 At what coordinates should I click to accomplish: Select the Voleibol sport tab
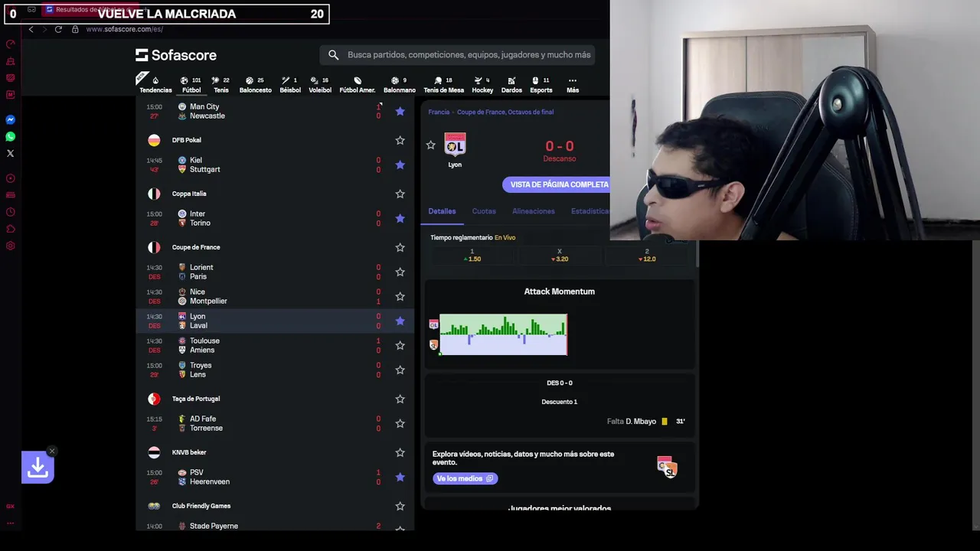[320, 85]
